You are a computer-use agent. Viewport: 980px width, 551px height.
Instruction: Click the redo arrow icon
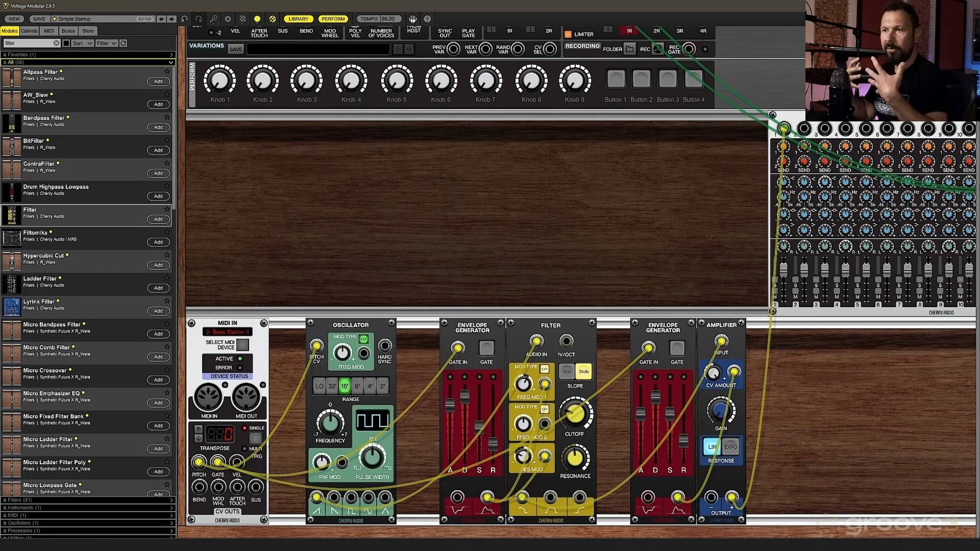[199, 19]
